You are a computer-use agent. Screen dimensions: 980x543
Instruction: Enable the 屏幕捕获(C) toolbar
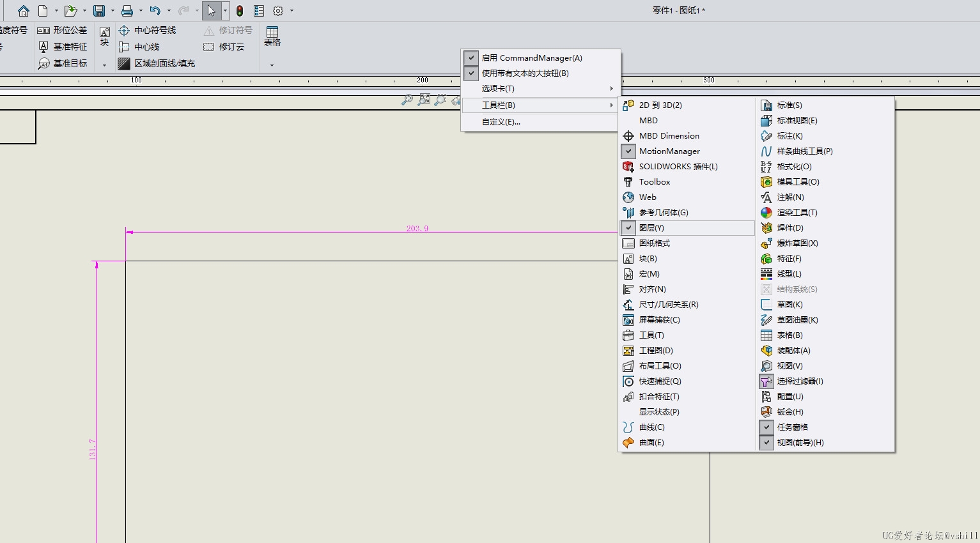(x=687, y=319)
